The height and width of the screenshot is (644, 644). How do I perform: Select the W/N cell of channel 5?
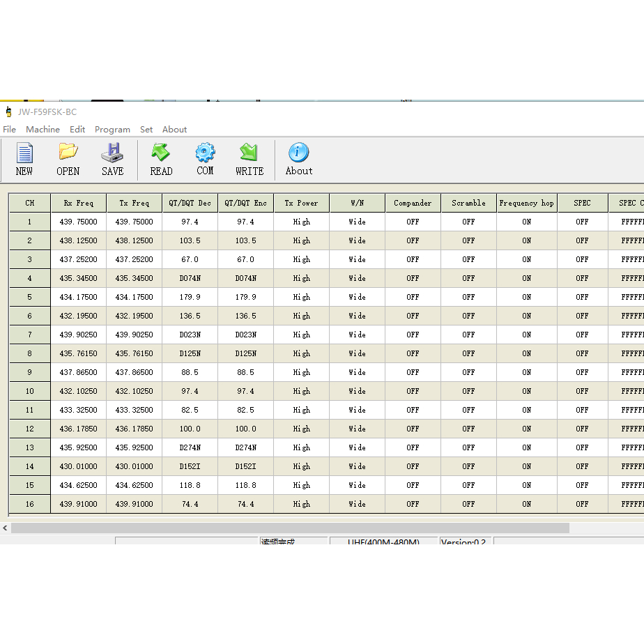[357, 297]
